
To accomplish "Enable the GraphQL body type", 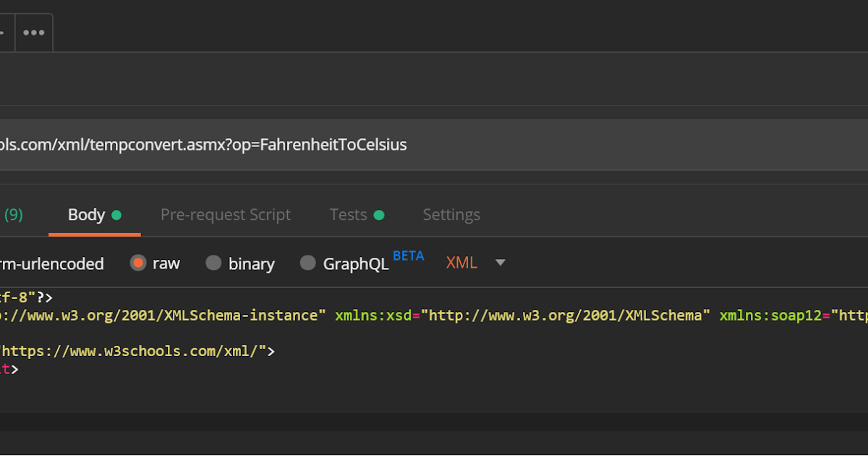I will pyautogui.click(x=308, y=263).
